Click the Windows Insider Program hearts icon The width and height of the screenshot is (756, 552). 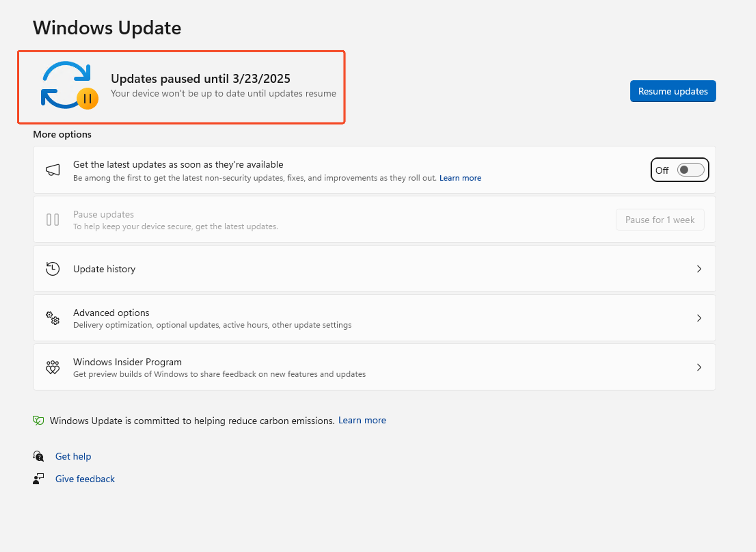[x=53, y=367]
